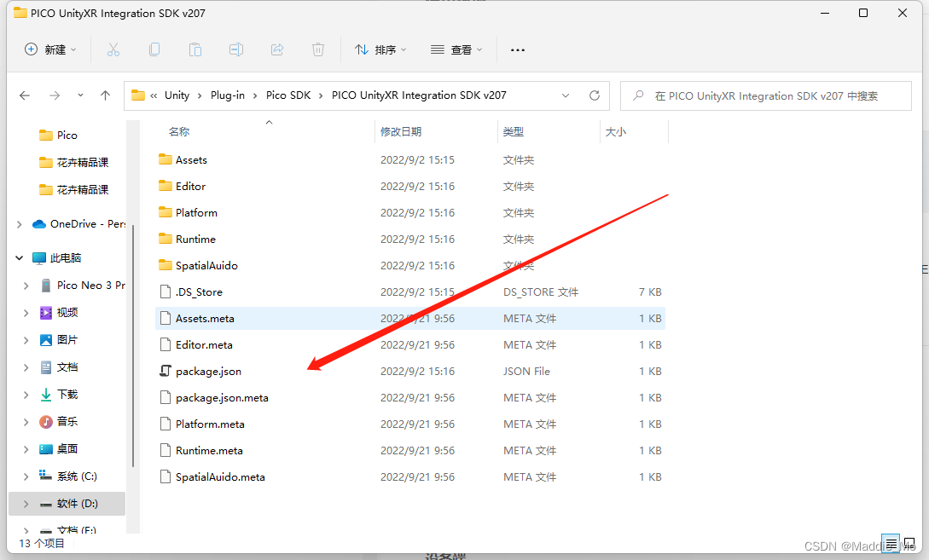The height and width of the screenshot is (560, 929).
Task: Open the three-dots more options menu
Action: [518, 50]
